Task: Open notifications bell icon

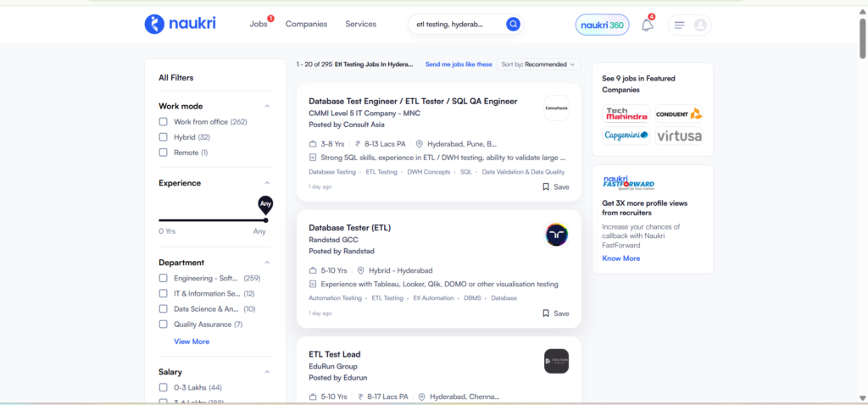Action: point(647,25)
